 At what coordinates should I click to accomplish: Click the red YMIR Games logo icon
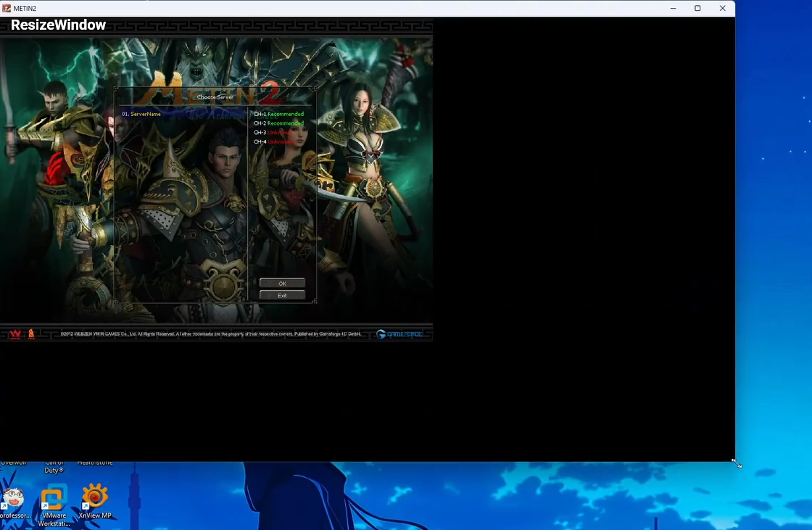[x=31, y=334]
